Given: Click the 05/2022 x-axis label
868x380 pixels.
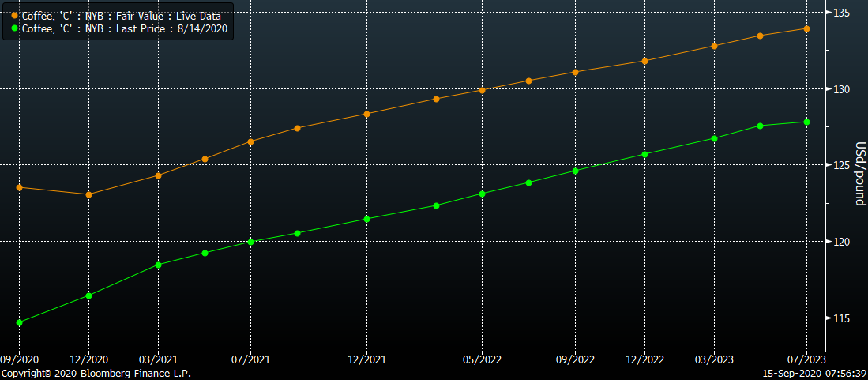Looking at the screenshot, I should coord(482,359).
